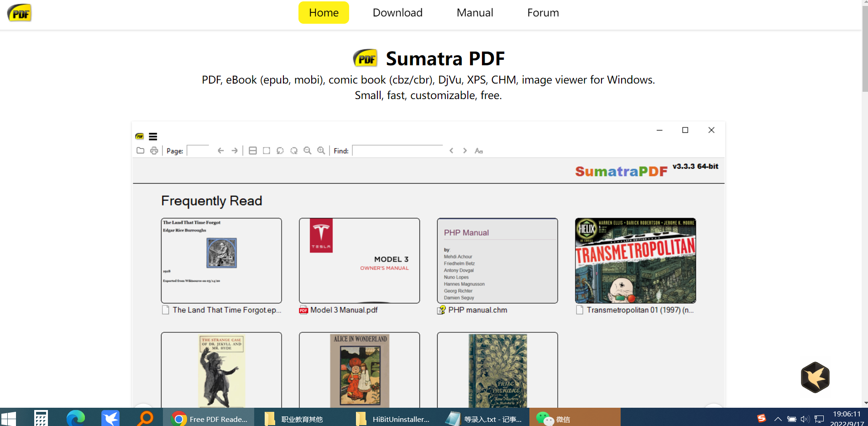Select the single page view icon
Viewport: 868px width, 426px height.
tap(267, 151)
